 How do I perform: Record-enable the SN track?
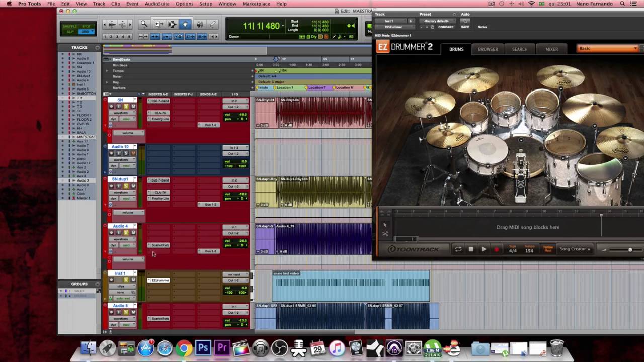click(x=111, y=106)
